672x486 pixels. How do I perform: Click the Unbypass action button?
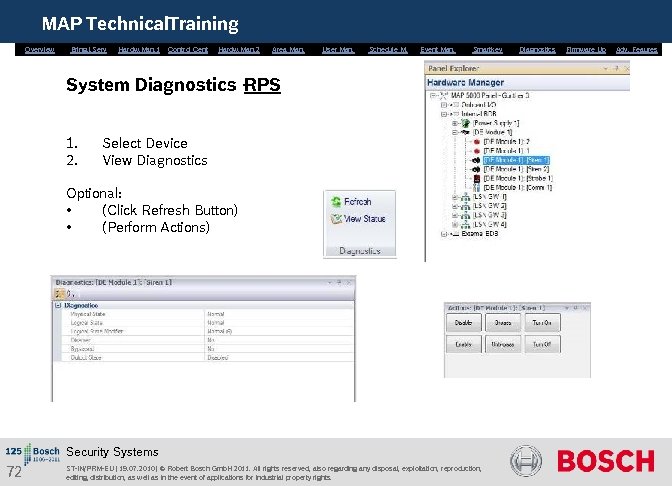click(503, 344)
